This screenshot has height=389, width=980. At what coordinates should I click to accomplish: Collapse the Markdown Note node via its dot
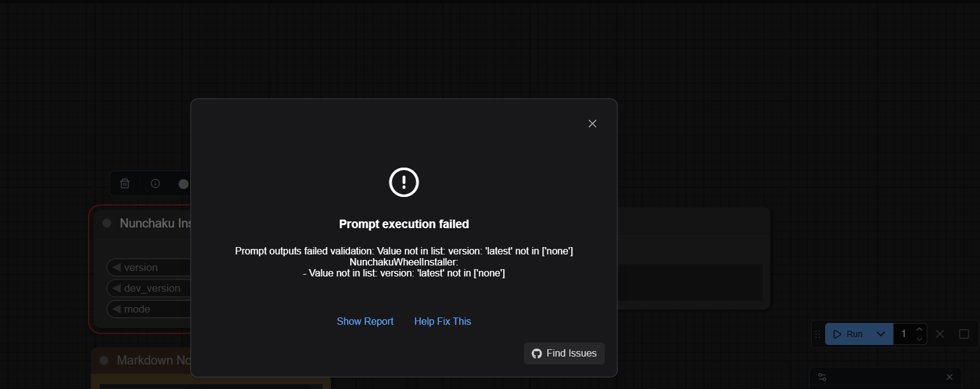[x=104, y=360]
